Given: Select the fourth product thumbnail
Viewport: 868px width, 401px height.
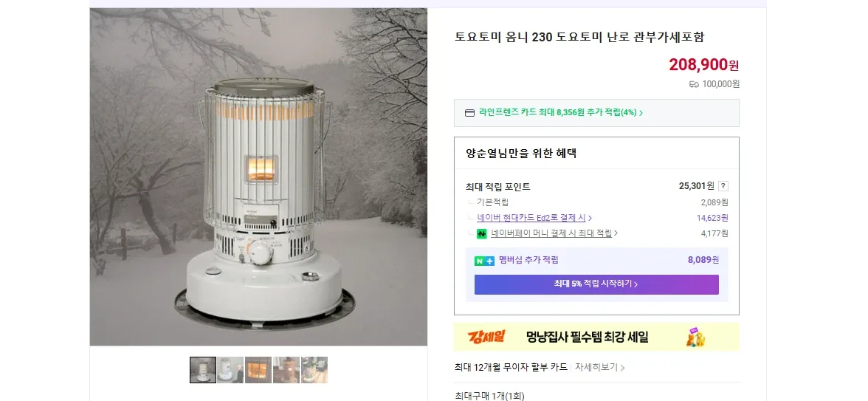Looking at the screenshot, I should coord(286,370).
